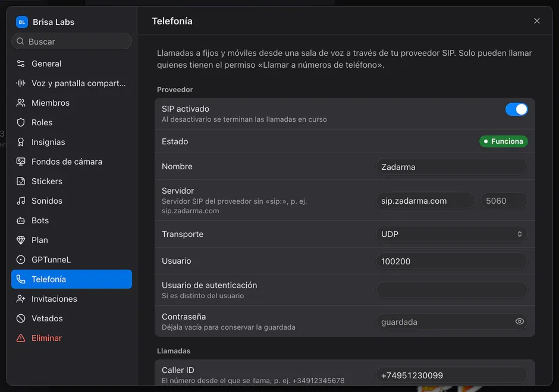Select Roles in the sidebar
Viewport: 559px width, 392px height.
[71, 122]
